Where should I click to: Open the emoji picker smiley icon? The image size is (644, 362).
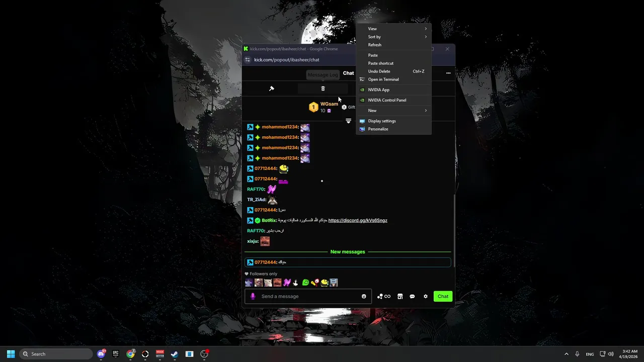pyautogui.click(x=364, y=296)
